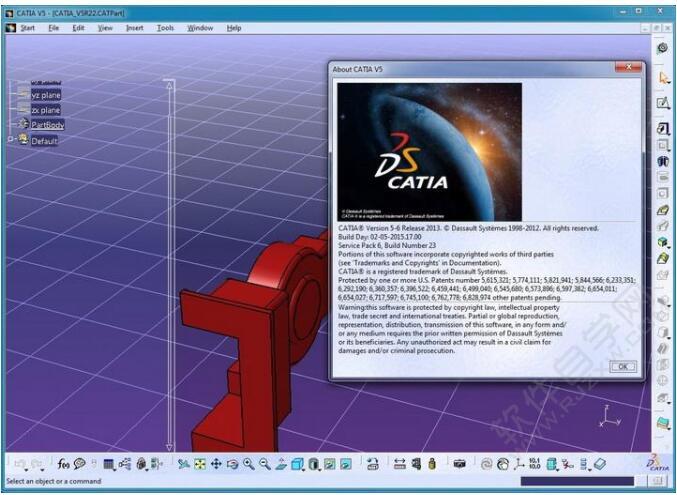Click the CATIA splash image in About dialog

[x=429, y=152]
